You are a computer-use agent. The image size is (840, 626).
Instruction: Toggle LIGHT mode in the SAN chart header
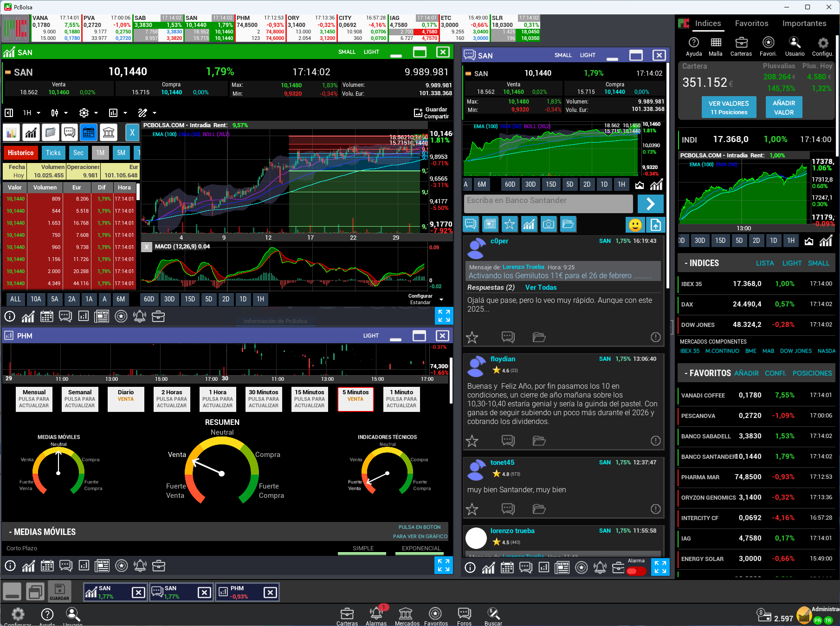(371, 52)
